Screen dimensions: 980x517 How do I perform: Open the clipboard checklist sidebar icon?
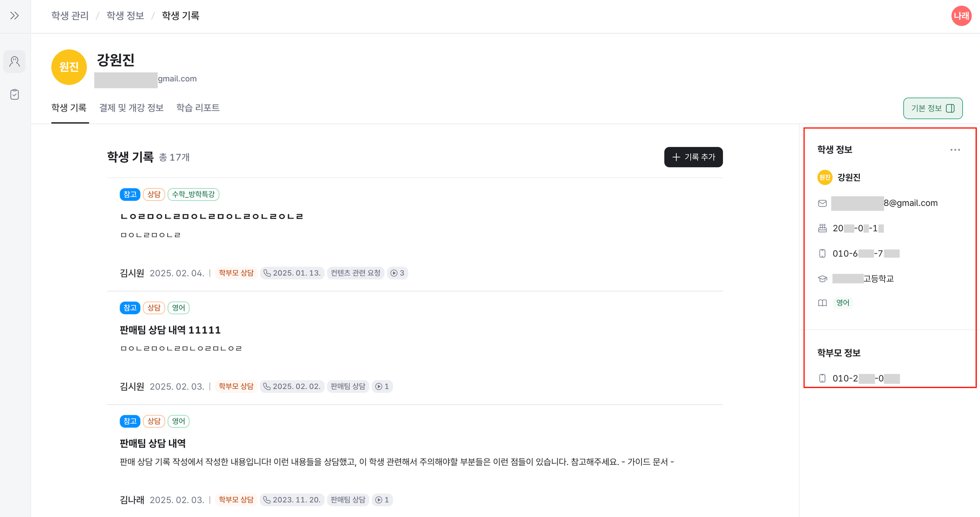(15, 94)
